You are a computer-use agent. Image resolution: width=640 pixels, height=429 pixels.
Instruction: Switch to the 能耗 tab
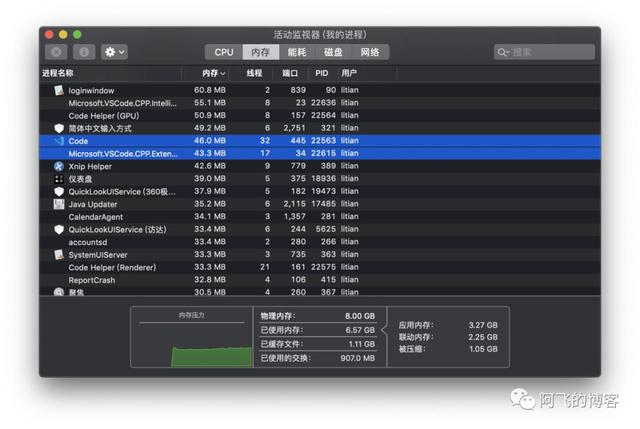297,52
